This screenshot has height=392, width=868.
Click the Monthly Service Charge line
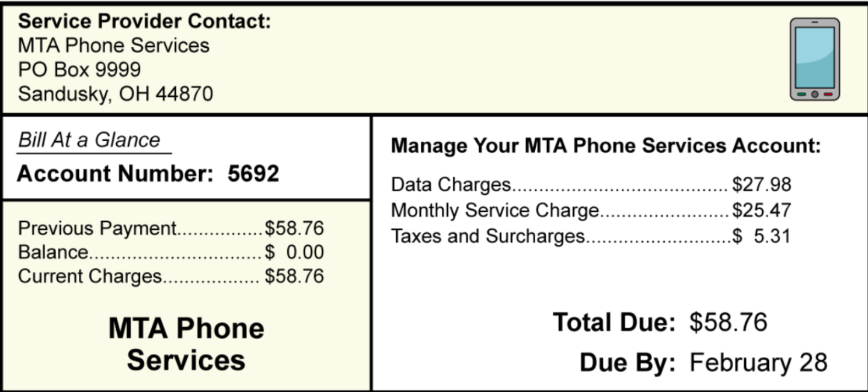coord(591,210)
